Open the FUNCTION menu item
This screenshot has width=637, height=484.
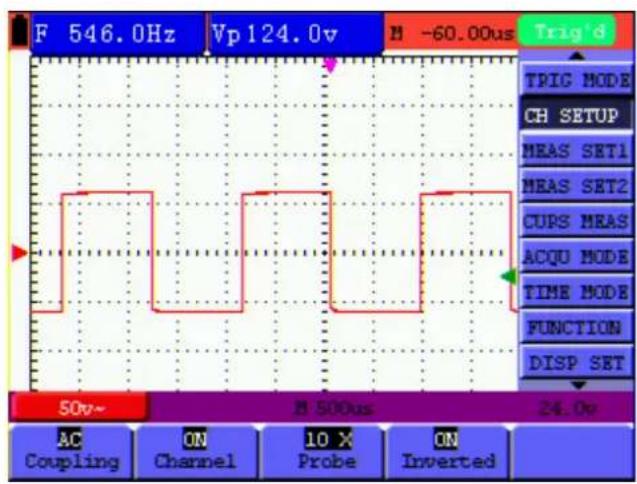coord(576,328)
